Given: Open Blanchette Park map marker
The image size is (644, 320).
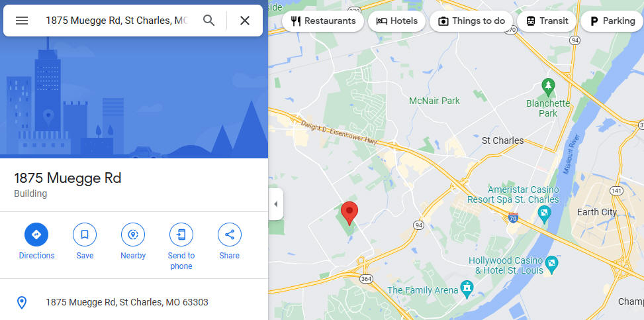Looking at the screenshot, I should point(548,86).
